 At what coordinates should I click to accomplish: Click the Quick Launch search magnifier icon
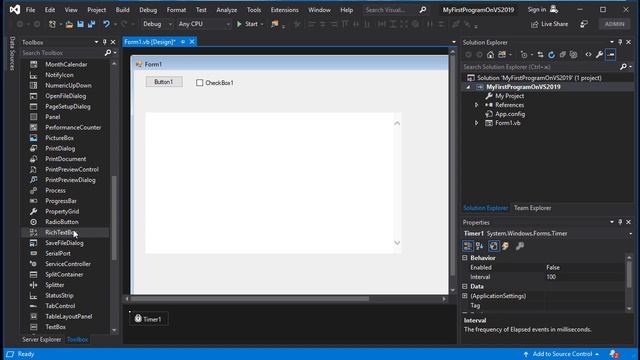[x=423, y=10]
